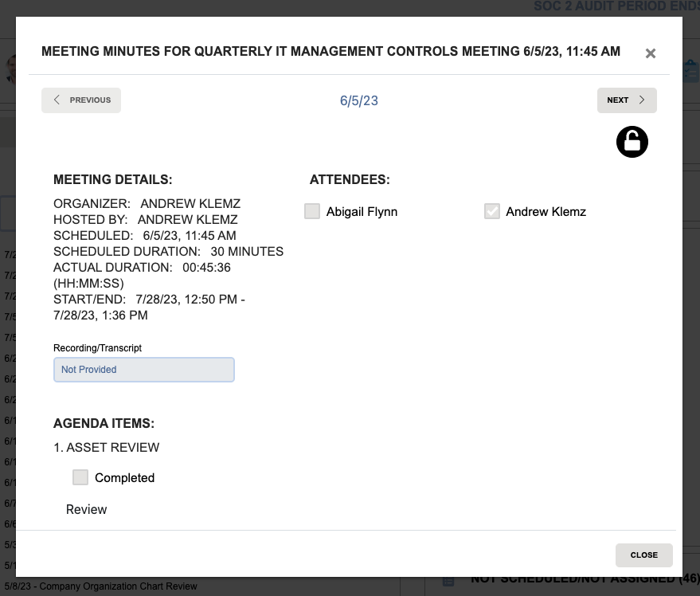Click the Review agenda note text

[86, 508]
